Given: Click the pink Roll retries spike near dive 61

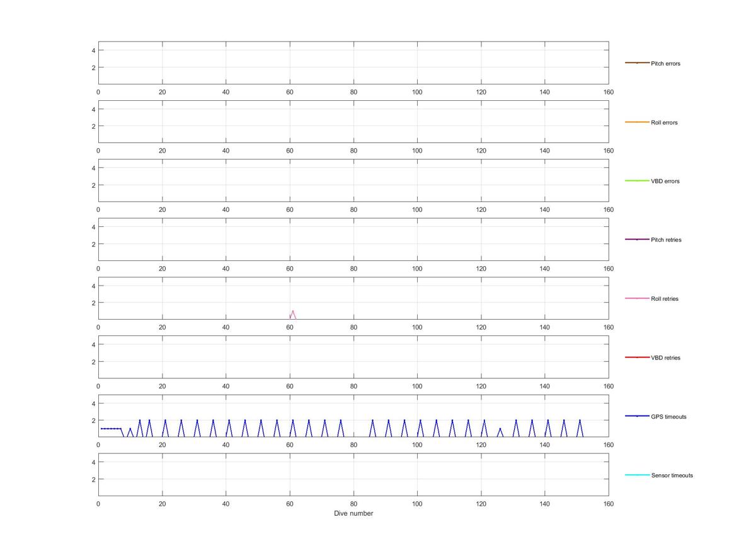Looking at the screenshot, I should [x=292, y=315].
